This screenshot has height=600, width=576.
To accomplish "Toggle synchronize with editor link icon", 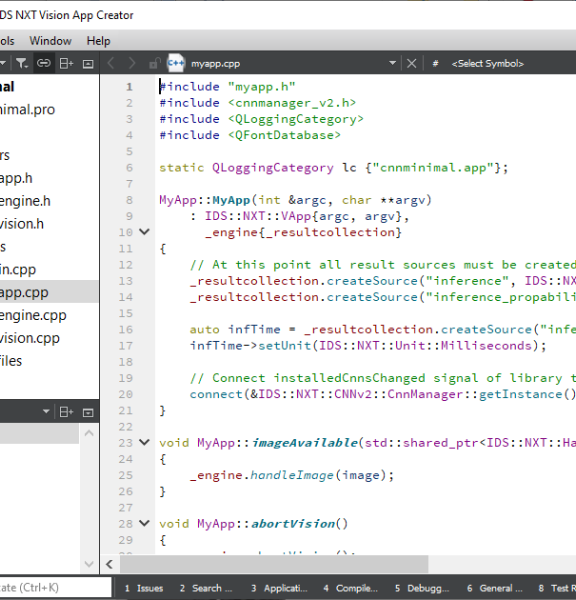I will 43,63.
